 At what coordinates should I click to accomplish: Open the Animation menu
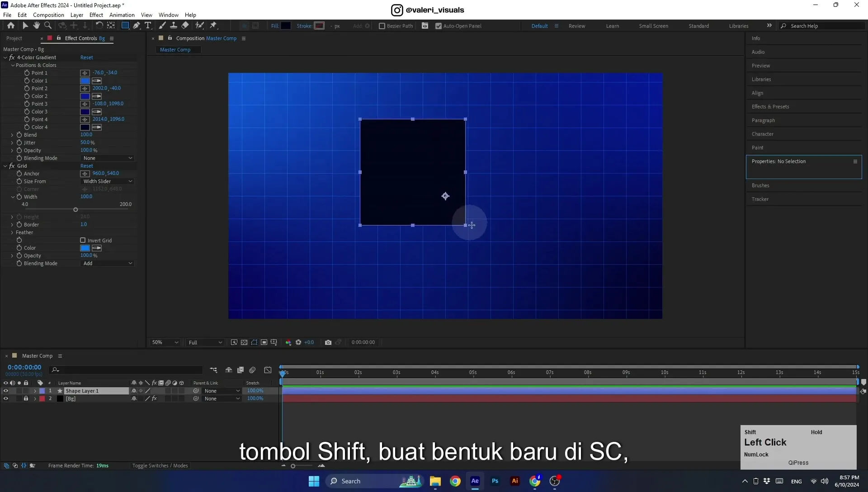[x=122, y=15]
